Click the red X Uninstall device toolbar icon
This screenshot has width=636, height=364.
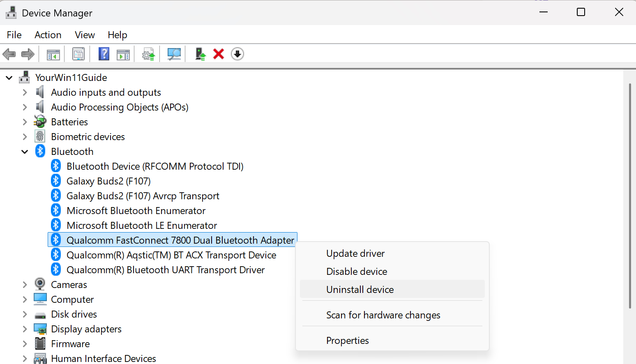pos(218,54)
